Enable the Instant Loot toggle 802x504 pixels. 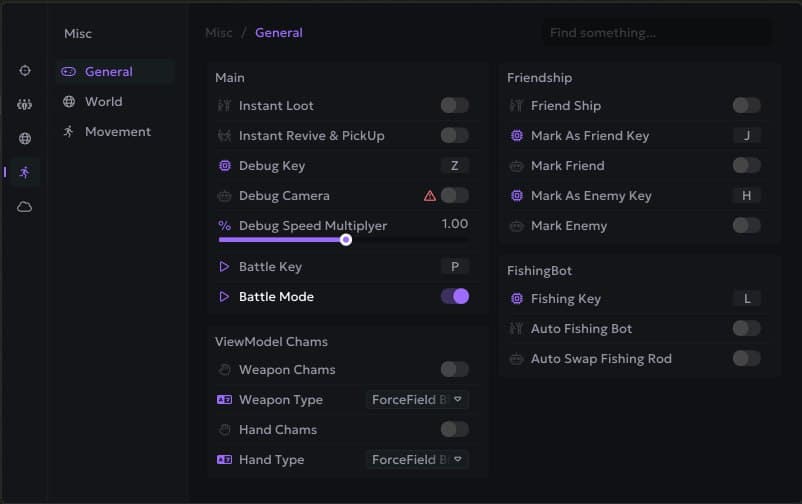[x=454, y=105]
